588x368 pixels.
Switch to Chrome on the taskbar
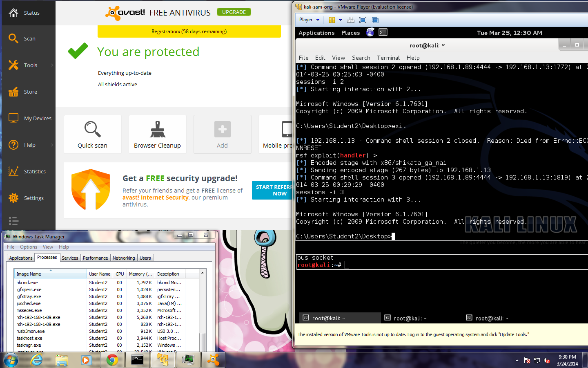(112, 360)
